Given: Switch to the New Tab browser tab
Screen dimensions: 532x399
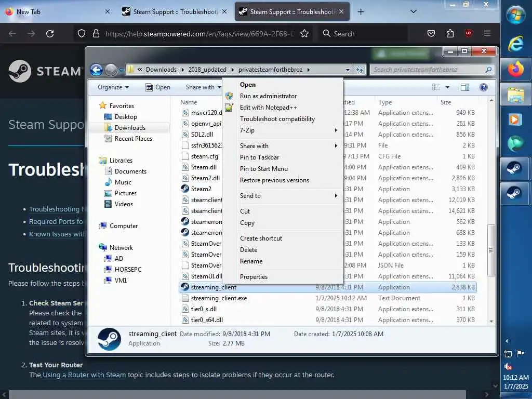Looking at the screenshot, I should [56, 12].
